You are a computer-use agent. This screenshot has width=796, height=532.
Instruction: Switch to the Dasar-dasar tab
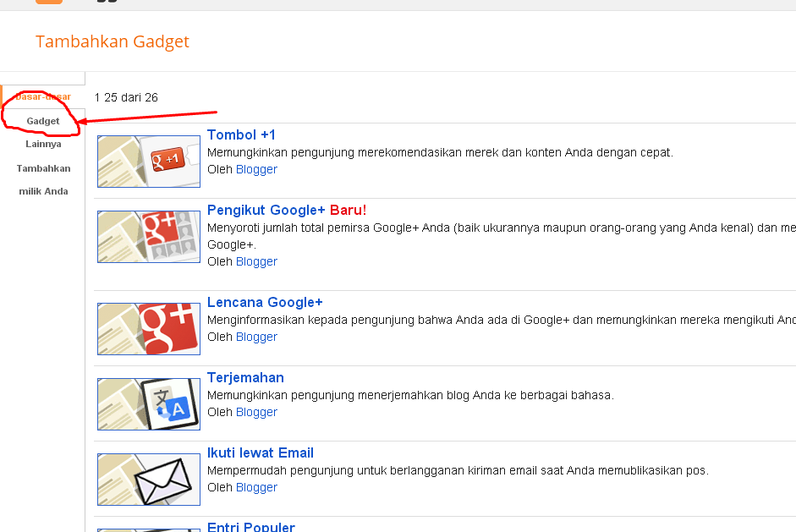[43, 96]
